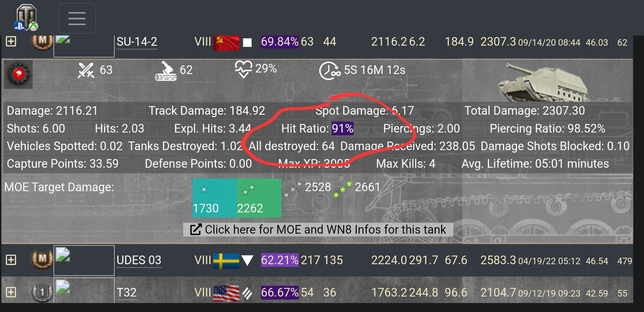The width and height of the screenshot is (644, 312).
Task: Open MOE and WN8 Infos link
Action: 318,229
